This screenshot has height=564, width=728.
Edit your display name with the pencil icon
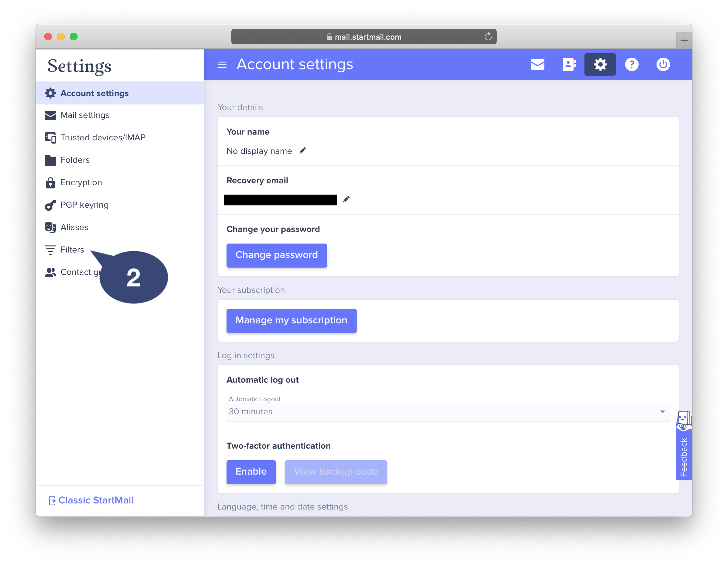303,150
